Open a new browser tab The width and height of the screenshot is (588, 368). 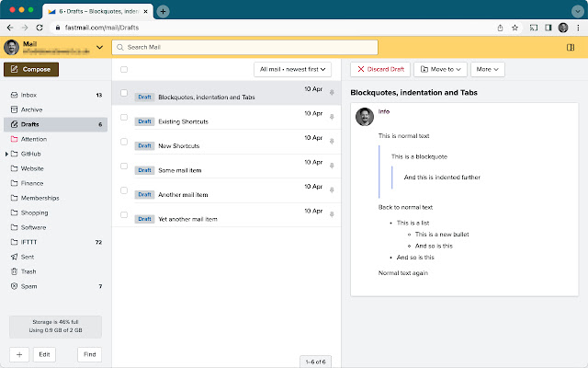[163, 11]
